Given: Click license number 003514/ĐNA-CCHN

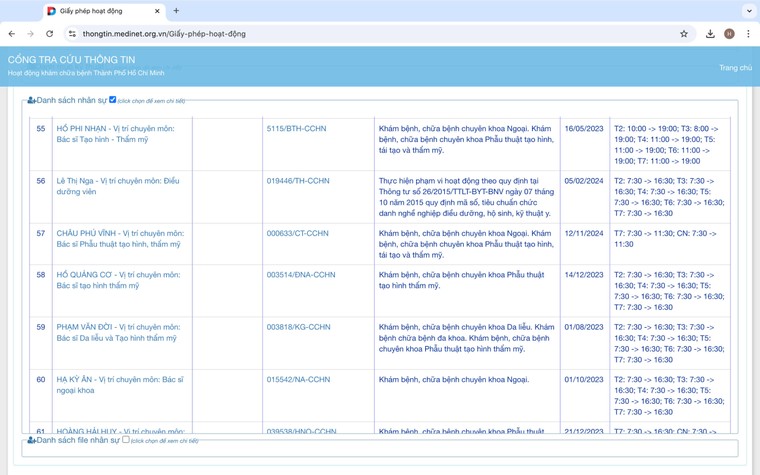Looking at the screenshot, I should coord(300,275).
